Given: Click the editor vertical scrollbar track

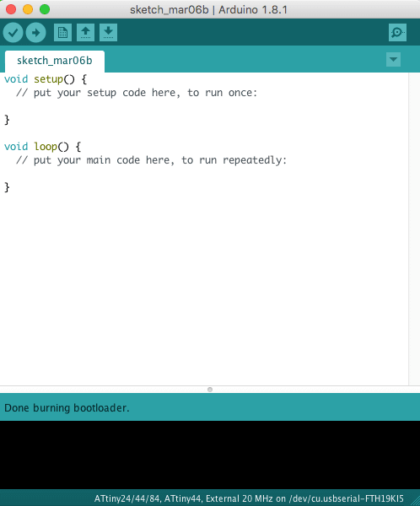Looking at the screenshot, I should 414,229.
